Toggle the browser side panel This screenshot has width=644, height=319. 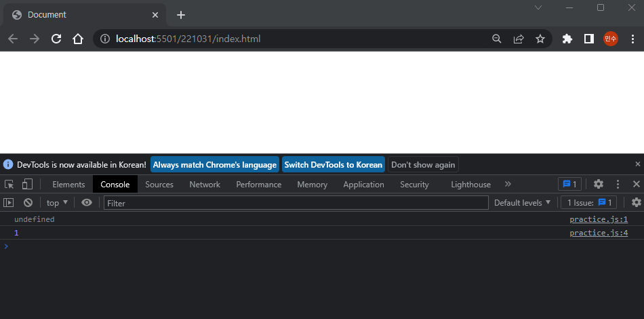click(x=589, y=39)
